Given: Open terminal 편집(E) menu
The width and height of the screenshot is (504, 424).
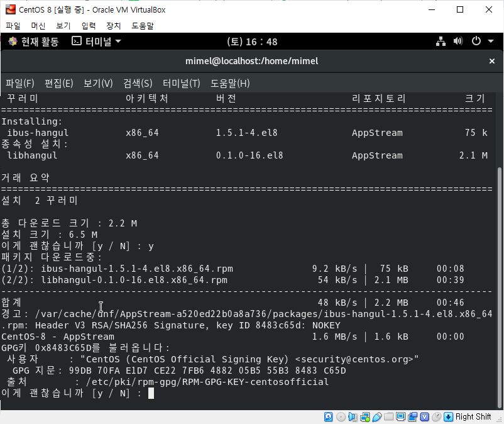Looking at the screenshot, I should coord(59,83).
